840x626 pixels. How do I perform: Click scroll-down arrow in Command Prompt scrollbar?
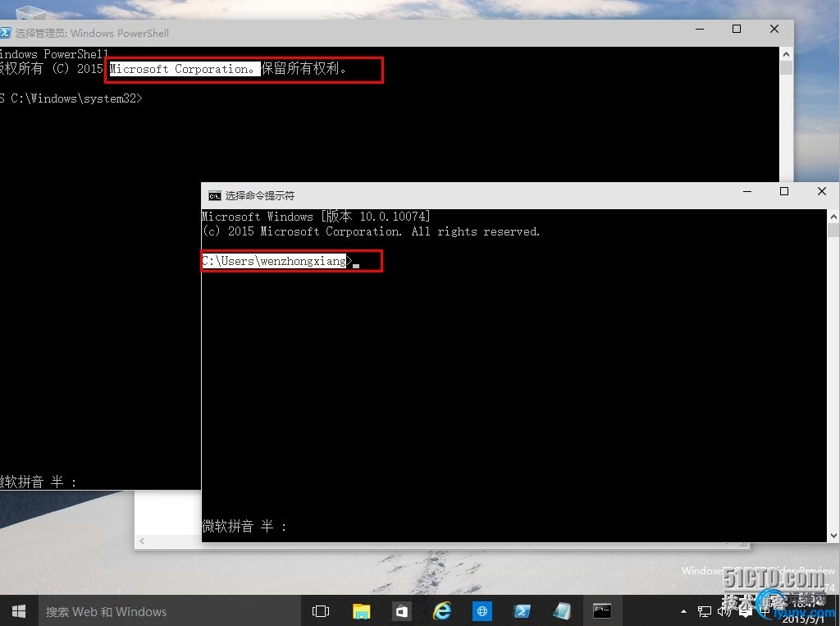833,536
